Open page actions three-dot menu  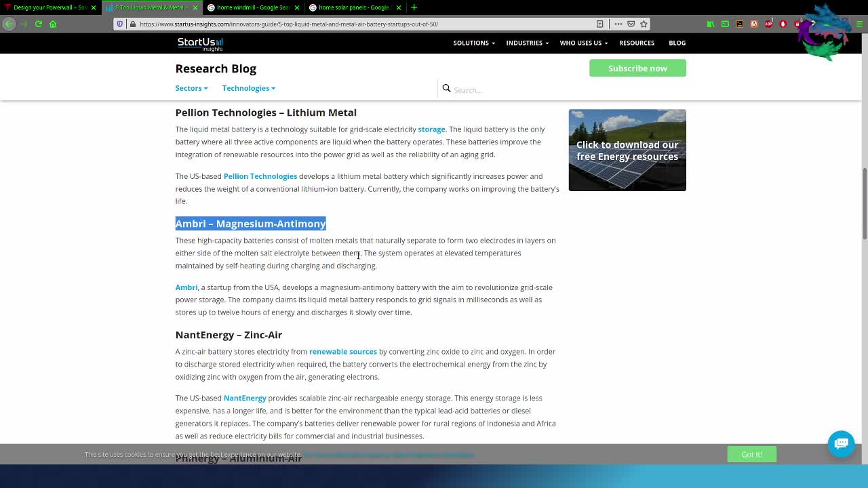coord(618,24)
